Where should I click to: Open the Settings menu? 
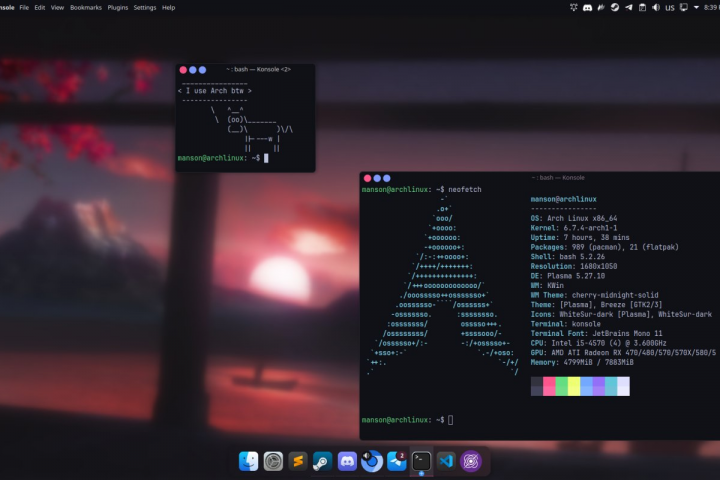click(x=145, y=7)
